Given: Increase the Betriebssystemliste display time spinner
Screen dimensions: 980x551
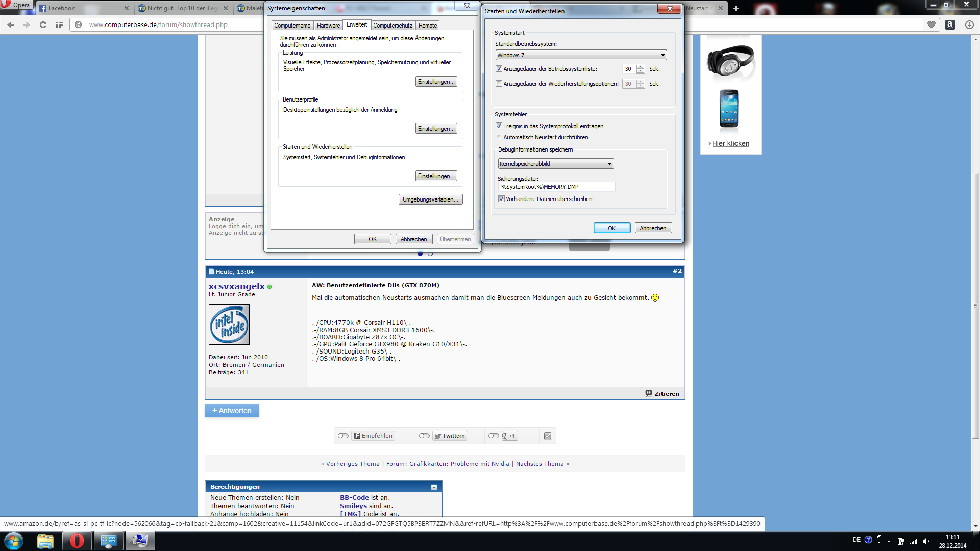Looking at the screenshot, I should tap(641, 66).
